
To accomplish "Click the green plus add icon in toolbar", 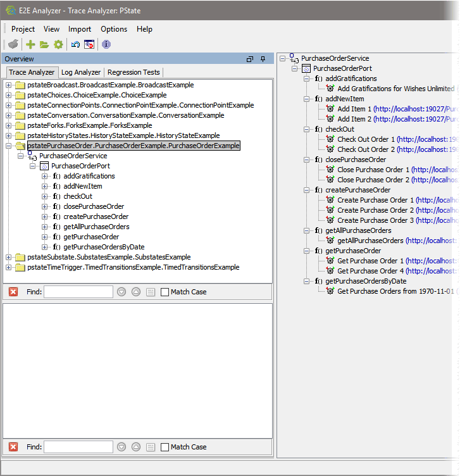I will point(30,44).
